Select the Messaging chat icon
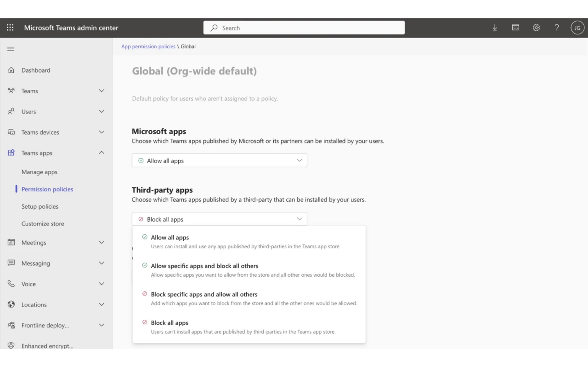 pos(11,263)
